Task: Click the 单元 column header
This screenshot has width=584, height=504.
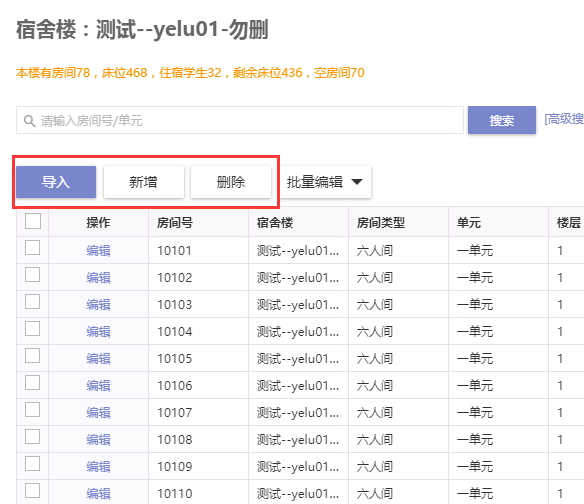Action: click(469, 223)
